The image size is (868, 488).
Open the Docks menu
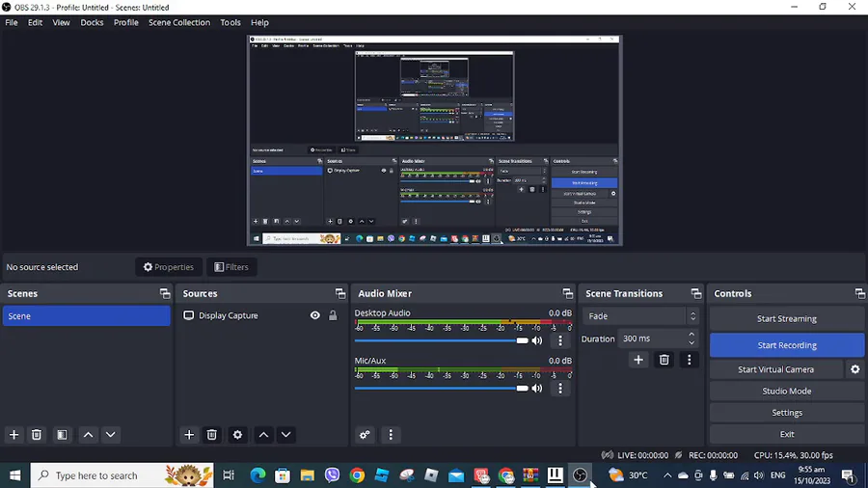[92, 23]
